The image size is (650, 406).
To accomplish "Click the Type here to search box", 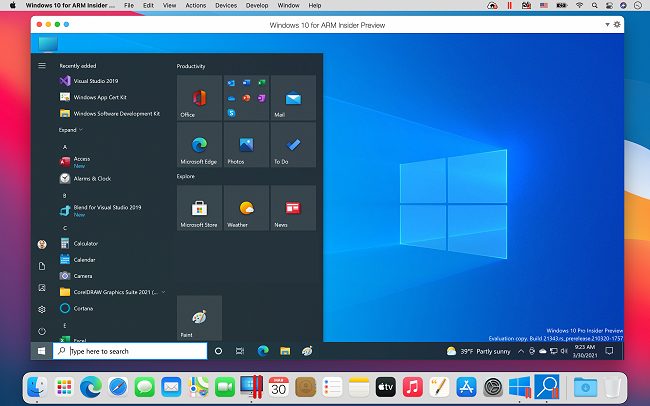I will [x=130, y=351].
